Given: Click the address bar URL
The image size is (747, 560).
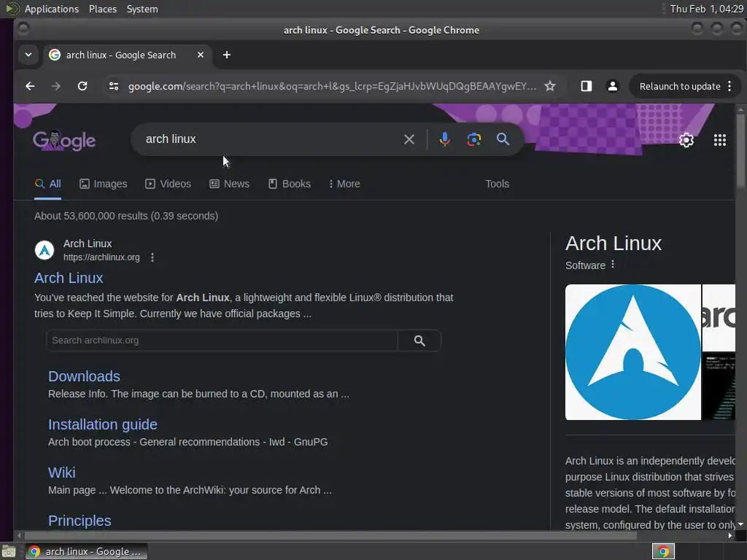Looking at the screenshot, I should pyautogui.click(x=332, y=86).
